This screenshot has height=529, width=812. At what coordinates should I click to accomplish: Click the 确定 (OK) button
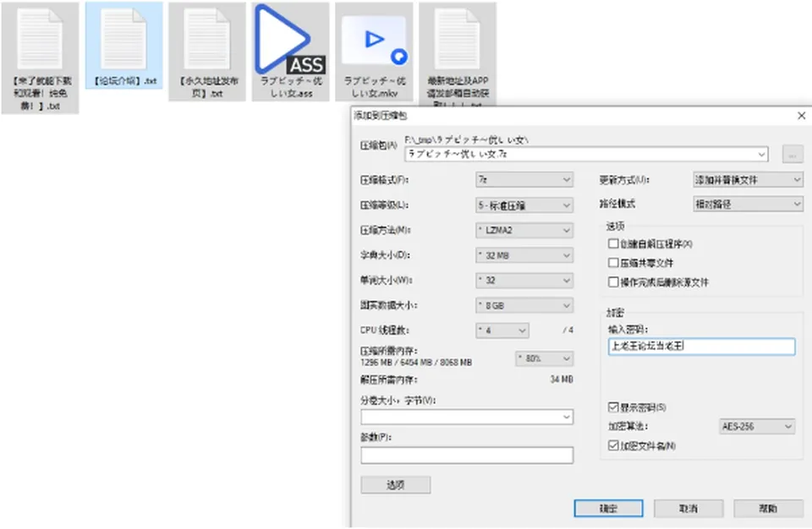pos(608,508)
